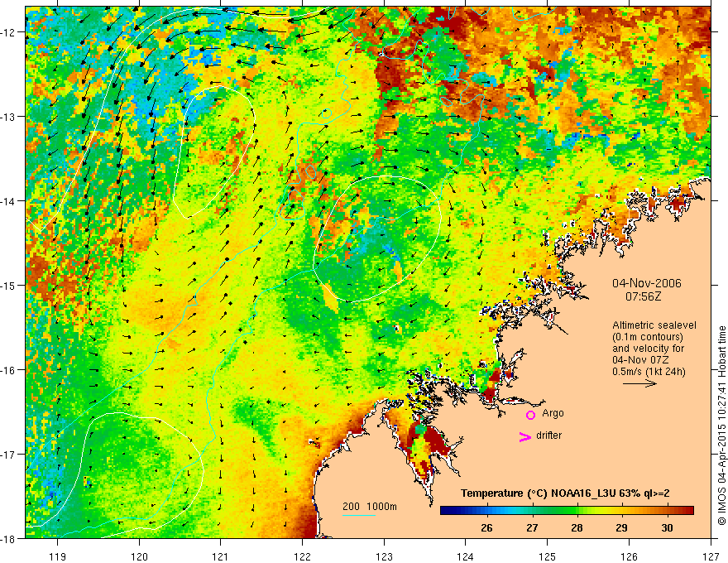Click the latitude axis label -16
The height and width of the screenshot is (563, 728).
[x=9, y=370]
